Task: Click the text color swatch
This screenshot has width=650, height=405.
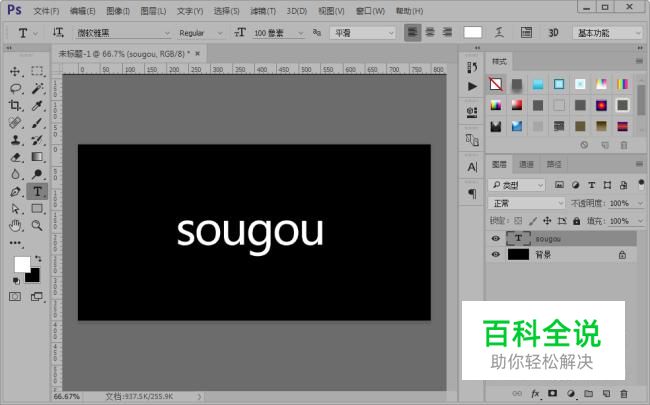Action: tap(473, 32)
